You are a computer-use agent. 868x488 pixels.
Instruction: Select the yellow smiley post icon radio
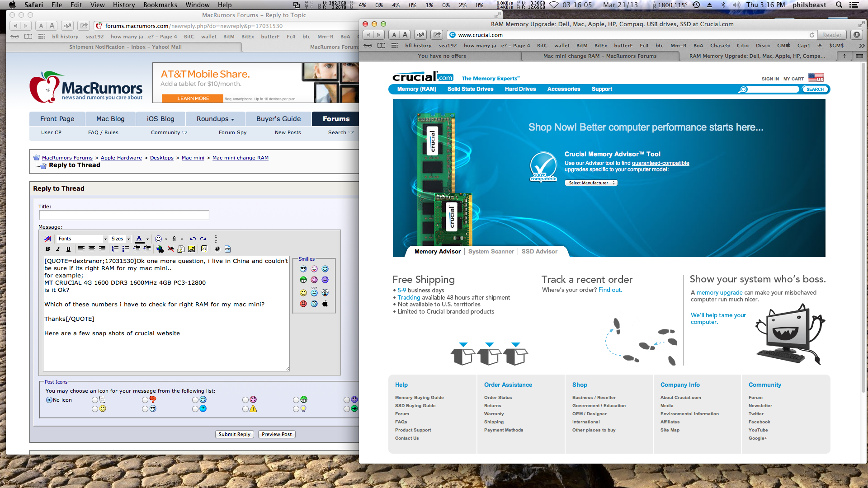click(95, 409)
